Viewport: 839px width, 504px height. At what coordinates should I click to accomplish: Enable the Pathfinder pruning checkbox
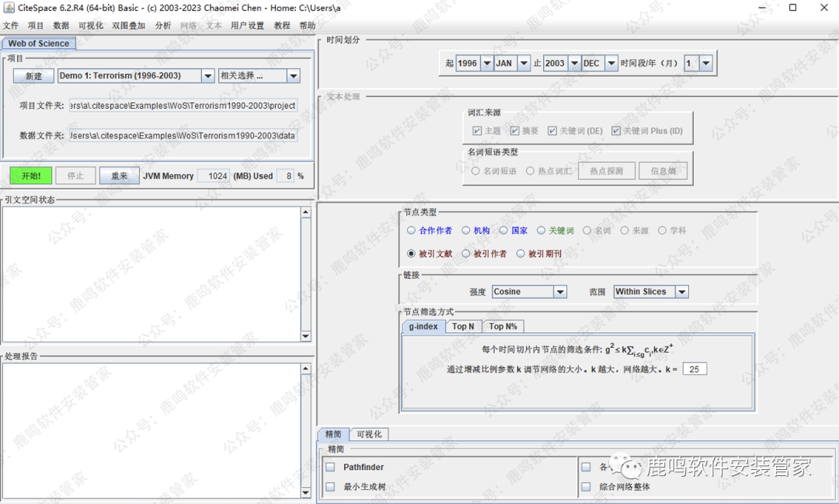[330, 468]
